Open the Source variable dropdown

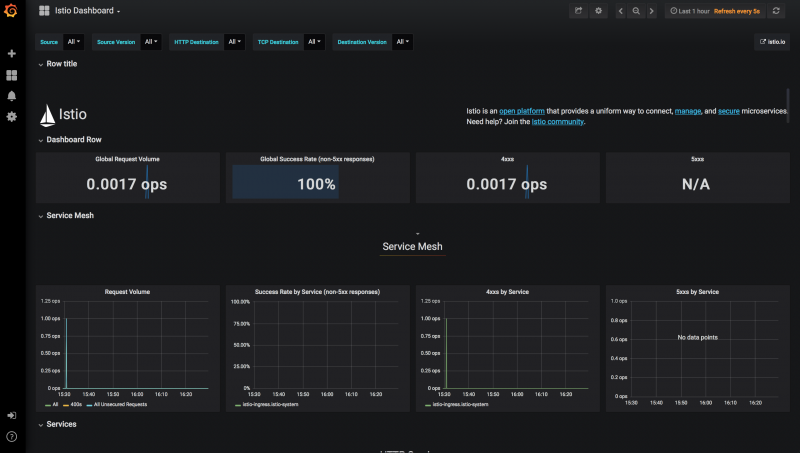click(72, 42)
